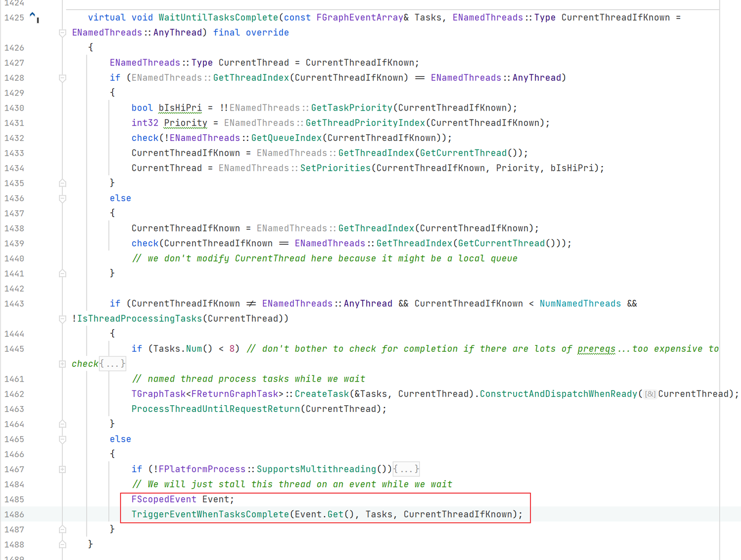Click the TriggerEventWhenTasksComplete function name

(209, 514)
